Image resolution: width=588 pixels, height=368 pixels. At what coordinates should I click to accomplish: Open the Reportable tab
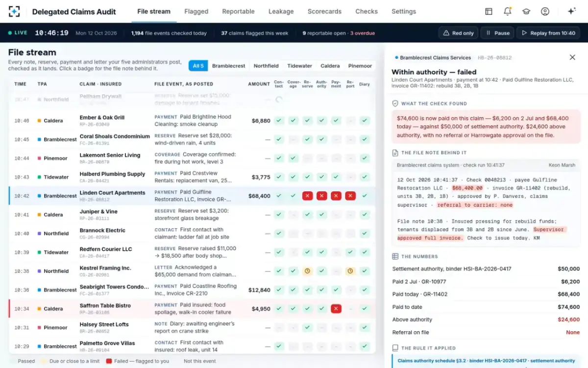click(238, 11)
